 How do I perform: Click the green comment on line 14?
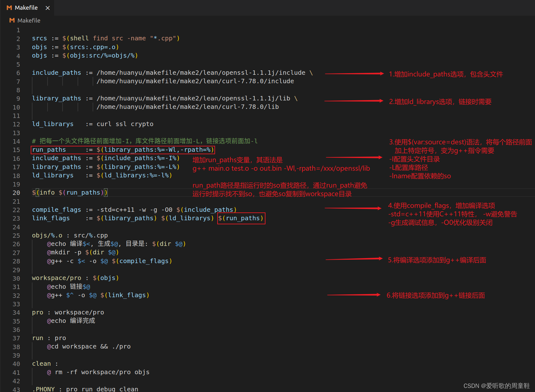click(145, 141)
